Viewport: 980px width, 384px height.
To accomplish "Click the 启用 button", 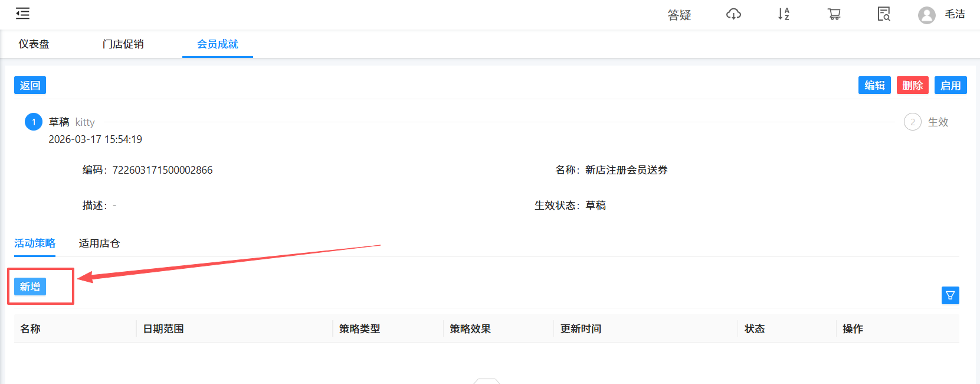I will 950,85.
